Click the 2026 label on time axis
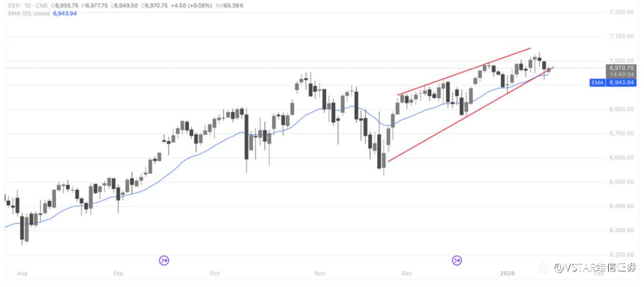 tap(508, 273)
